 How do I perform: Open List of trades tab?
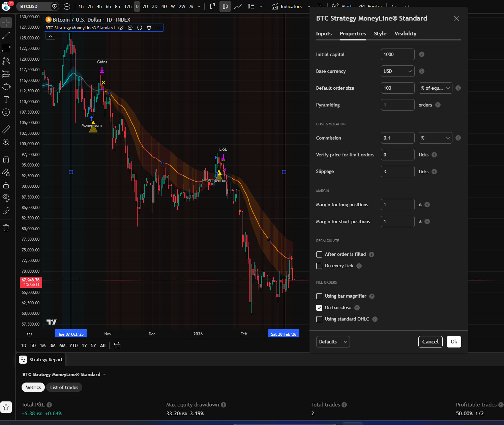tap(64, 387)
